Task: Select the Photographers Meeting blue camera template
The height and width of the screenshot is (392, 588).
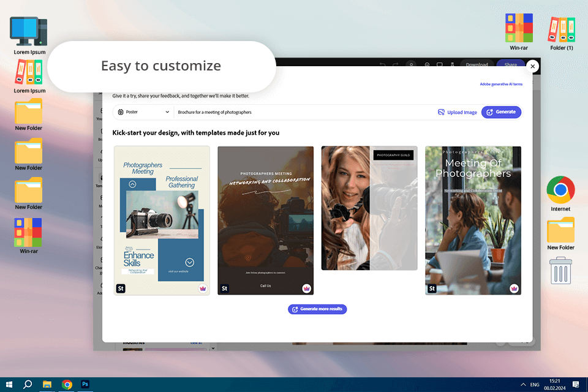Action: 162,221
